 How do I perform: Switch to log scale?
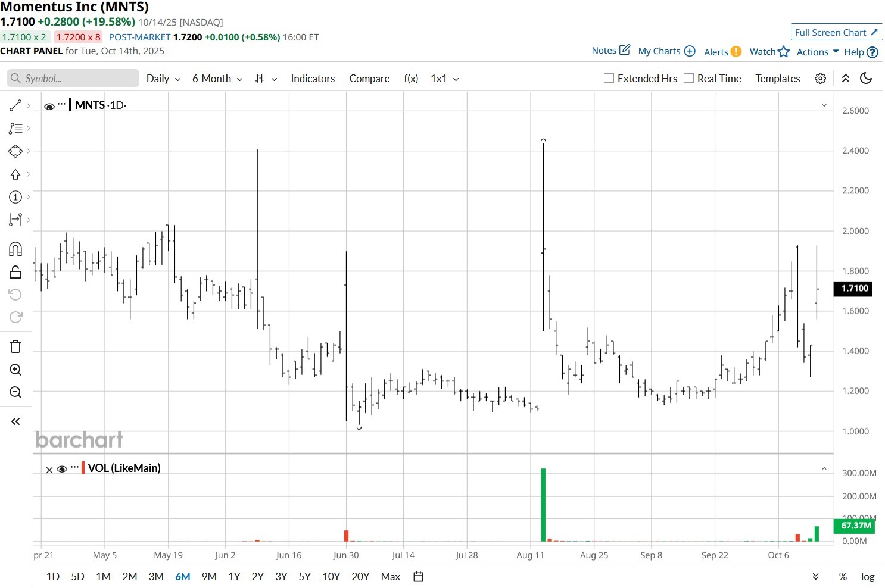click(868, 577)
